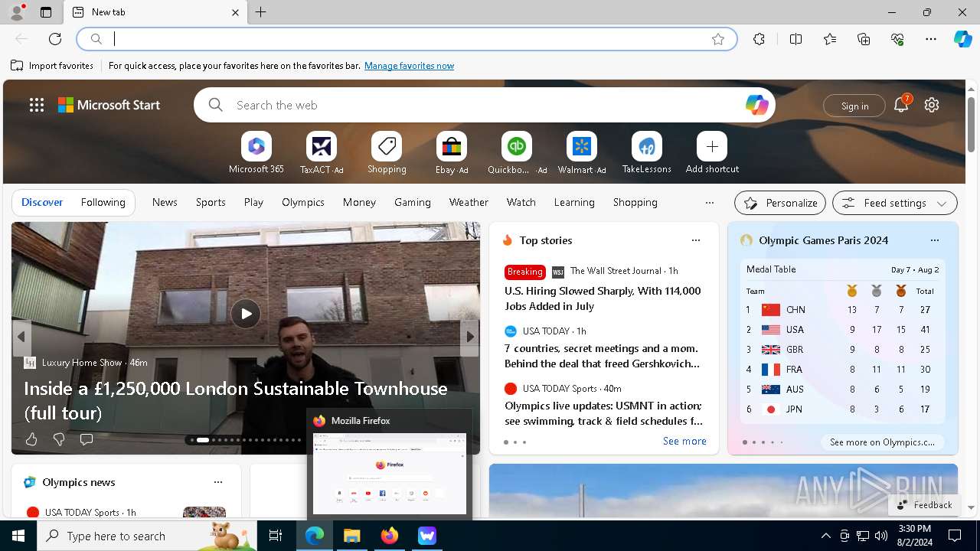Open the Microsoft Start app launcher grid
The height and width of the screenshot is (551, 980).
[37, 105]
